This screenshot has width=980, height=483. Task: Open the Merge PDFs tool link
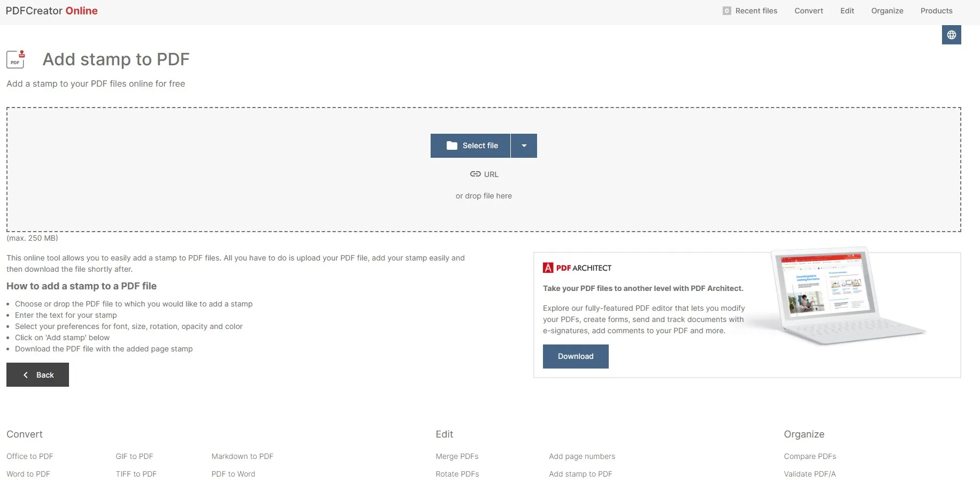(457, 456)
